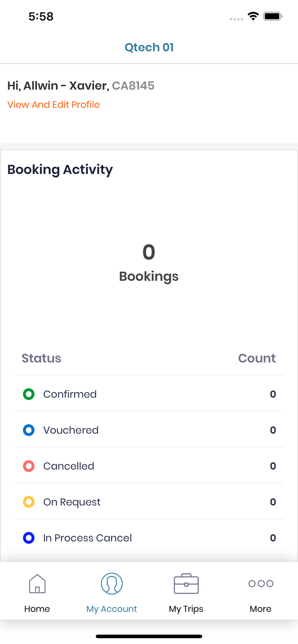
Task: Select the More tab label
Action: click(261, 609)
